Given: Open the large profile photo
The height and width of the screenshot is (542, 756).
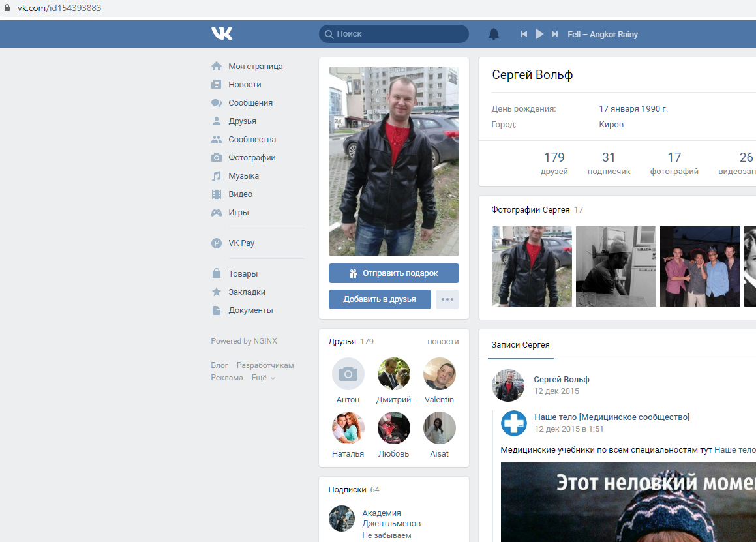Looking at the screenshot, I should 393,161.
